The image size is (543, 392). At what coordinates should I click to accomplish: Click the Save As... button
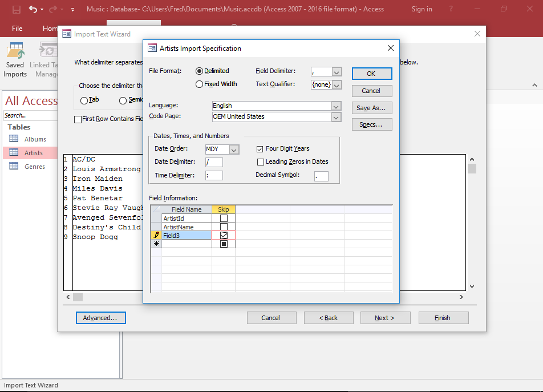pos(372,108)
